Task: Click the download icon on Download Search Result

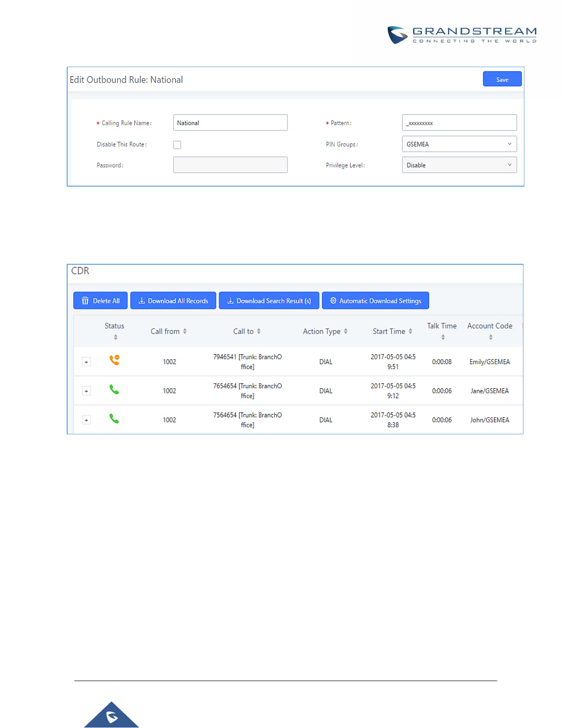Action: tap(230, 301)
